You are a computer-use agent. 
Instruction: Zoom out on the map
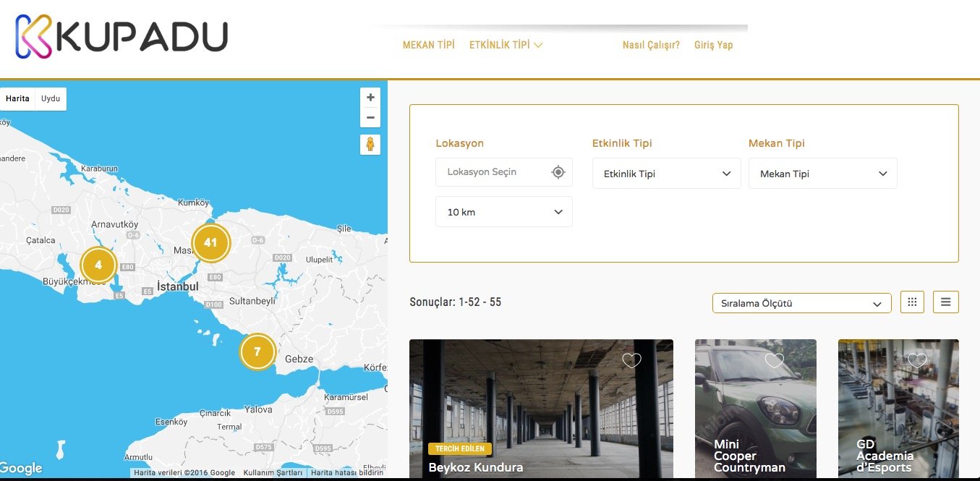coord(370,118)
